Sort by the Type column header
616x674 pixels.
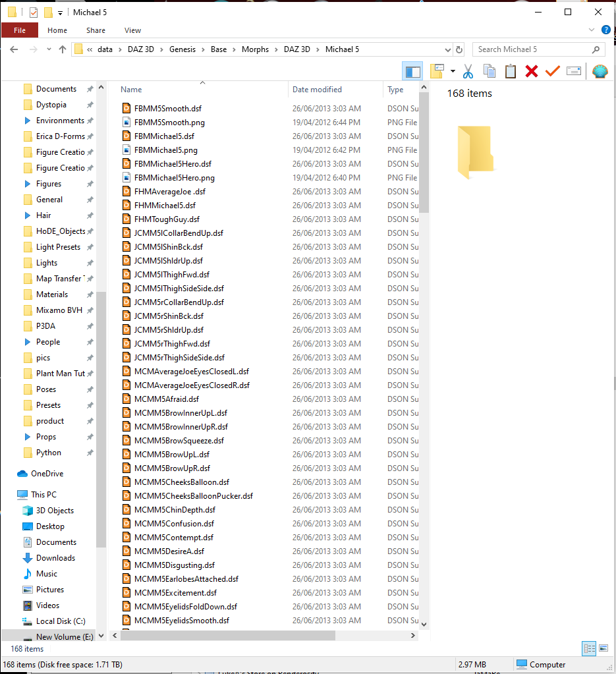click(x=395, y=90)
